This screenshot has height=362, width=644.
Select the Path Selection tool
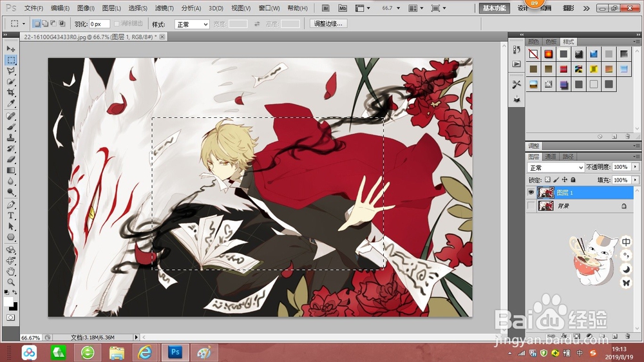11,226
